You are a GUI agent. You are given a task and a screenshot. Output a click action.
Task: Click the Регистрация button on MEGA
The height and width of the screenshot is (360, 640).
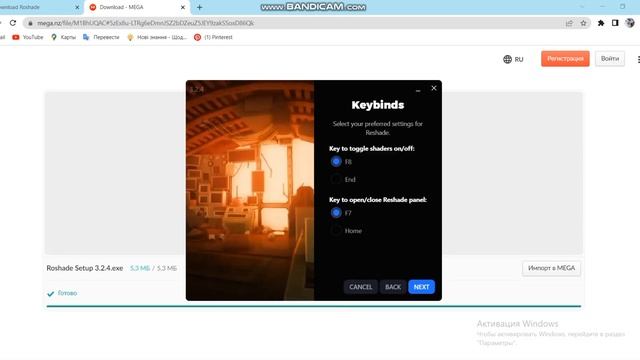[x=565, y=59]
